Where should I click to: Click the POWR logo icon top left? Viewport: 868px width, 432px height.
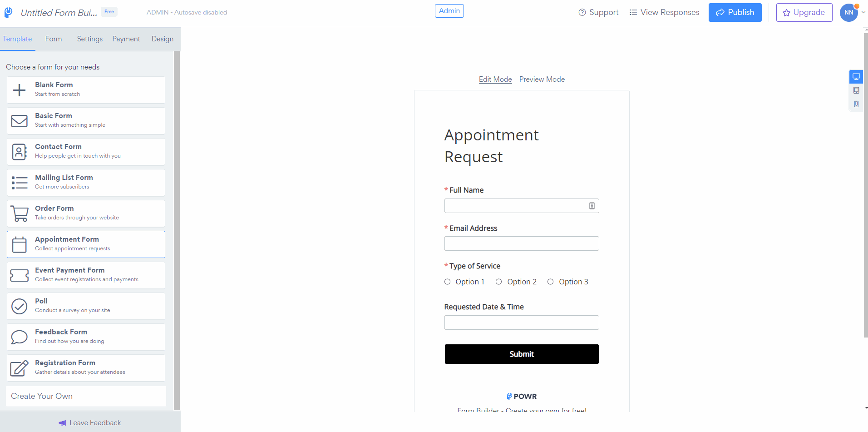tap(9, 12)
